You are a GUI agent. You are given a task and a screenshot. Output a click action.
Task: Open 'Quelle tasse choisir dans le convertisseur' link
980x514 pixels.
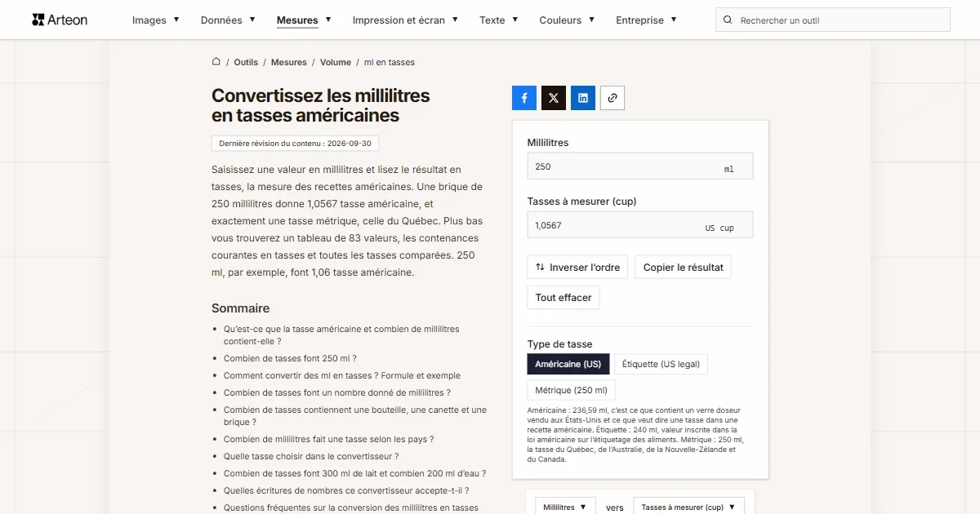click(x=311, y=456)
